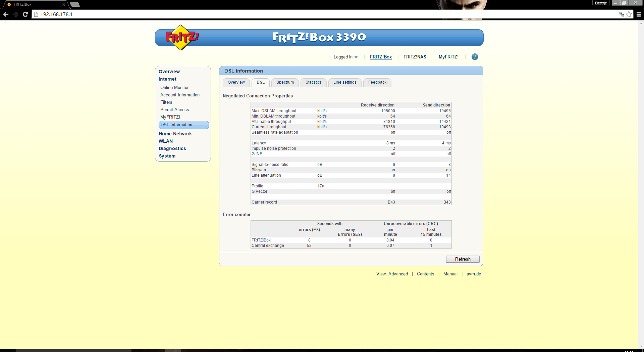Screen dimensions: 644x352
Task: Click the Electric profile button in title bar
Action: point(601,3)
